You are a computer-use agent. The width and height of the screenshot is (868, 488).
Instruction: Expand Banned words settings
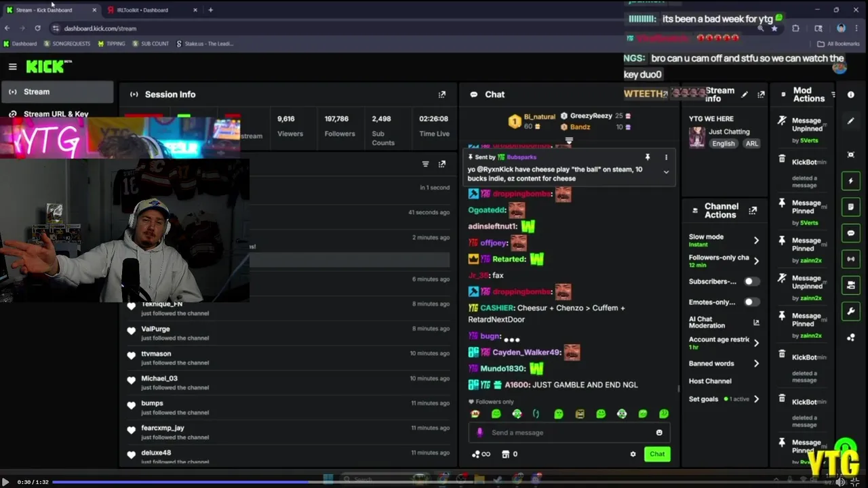(x=756, y=363)
